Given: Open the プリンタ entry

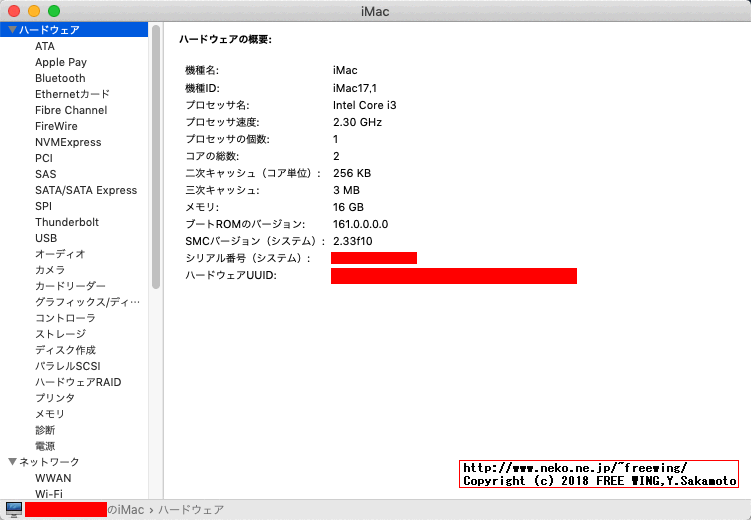Looking at the screenshot, I should 55,398.
